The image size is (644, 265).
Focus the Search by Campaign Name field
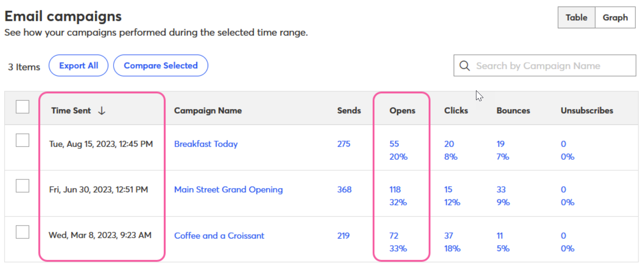click(x=548, y=66)
